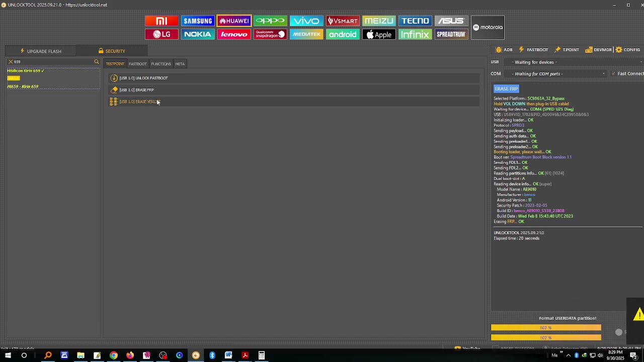Open File Explorer from the taskbar
The image size is (644, 362).
[x=80, y=355]
